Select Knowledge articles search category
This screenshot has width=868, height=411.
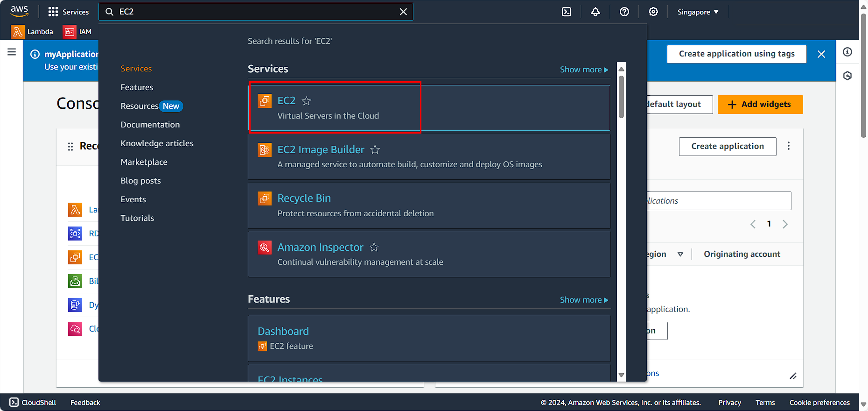pyautogui.click(x=157, y=143)
